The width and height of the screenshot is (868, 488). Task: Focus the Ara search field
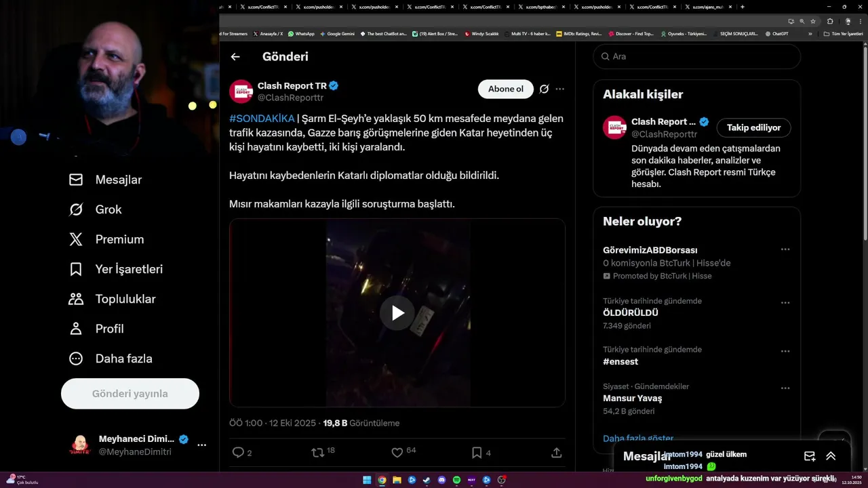click(697, 56)
